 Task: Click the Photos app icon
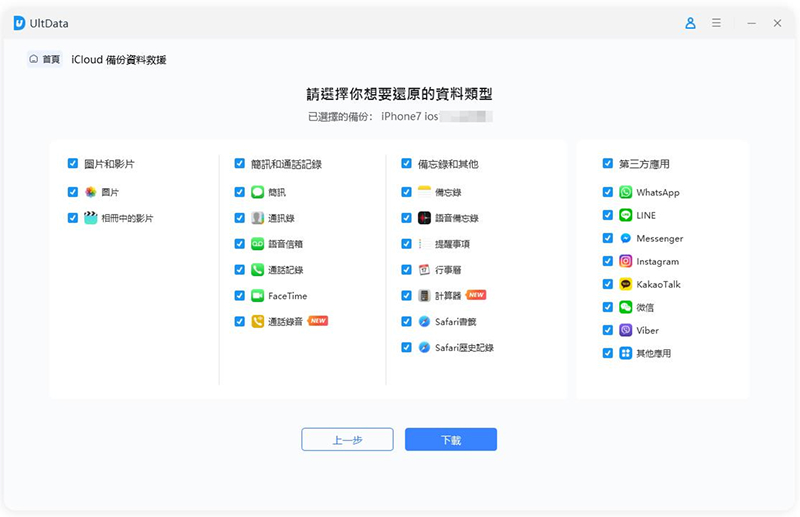tap(90, 192)
